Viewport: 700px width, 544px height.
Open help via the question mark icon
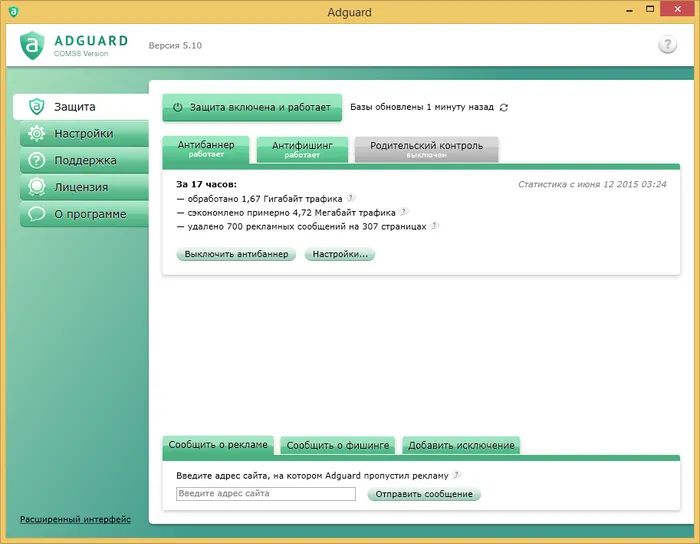click(x=667, y=45)
